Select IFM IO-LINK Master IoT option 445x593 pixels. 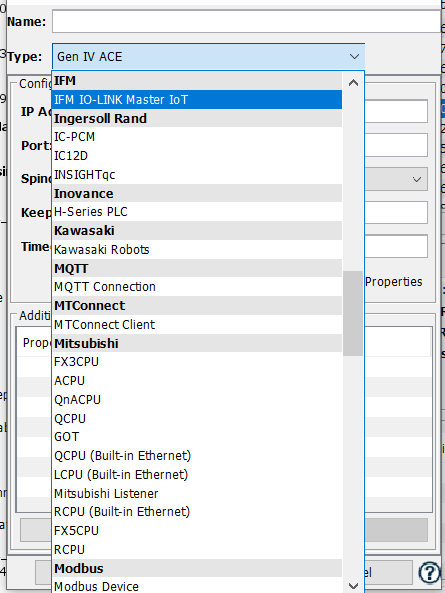(197, 99)
